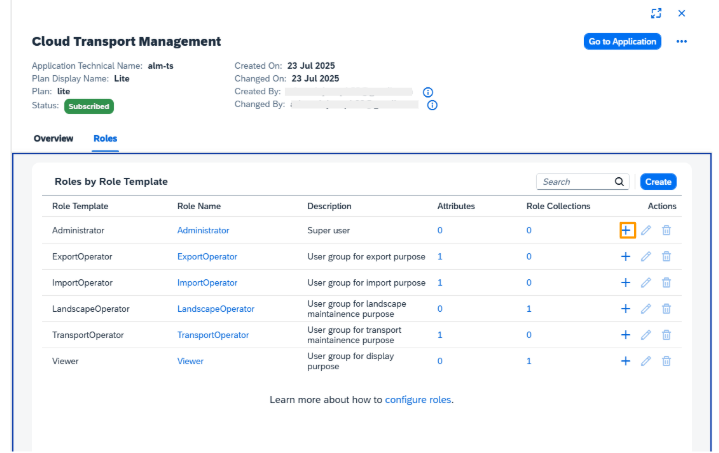This screenshot has width=719, height=453.
Task: Open the Administrator role name link
Action: 203,230
